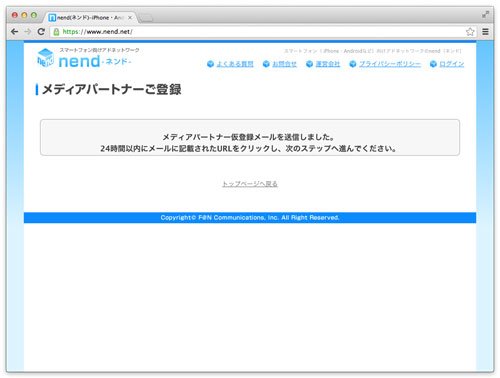Open the お問合せ link
This screenshot has height=378, width=500.
(x=284, y=64)
